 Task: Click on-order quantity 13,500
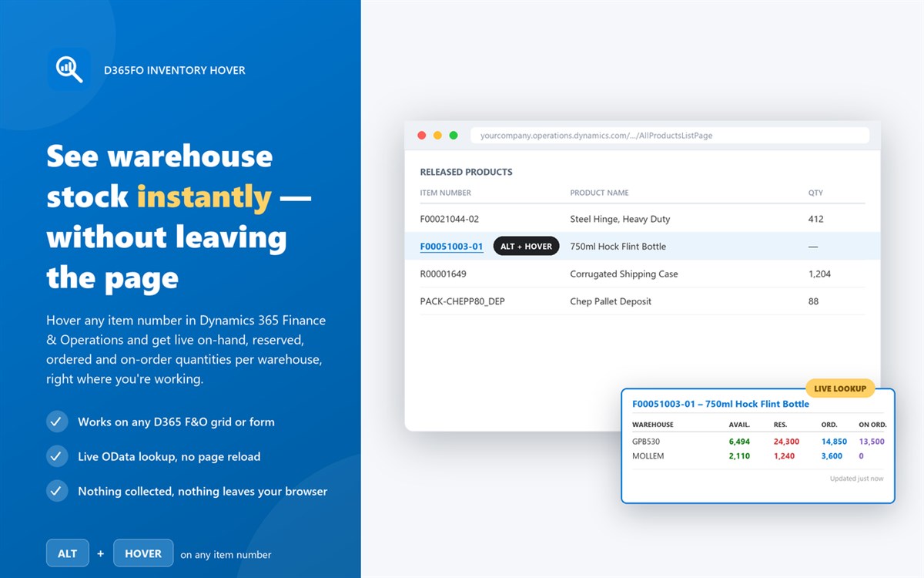pos(872,442)
